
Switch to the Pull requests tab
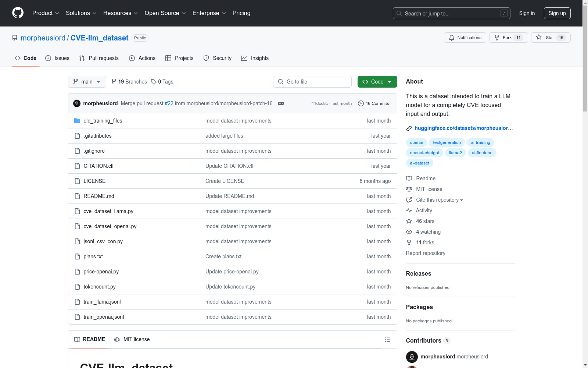point(99,58)
